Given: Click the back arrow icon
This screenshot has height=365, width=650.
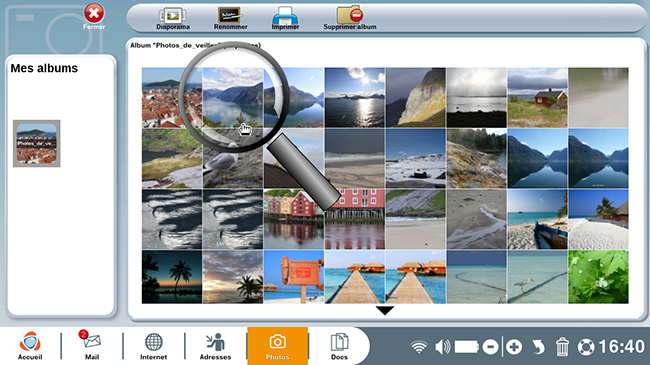Looking at the screenshot, I should pyautogui.click(x=538, y=347).
